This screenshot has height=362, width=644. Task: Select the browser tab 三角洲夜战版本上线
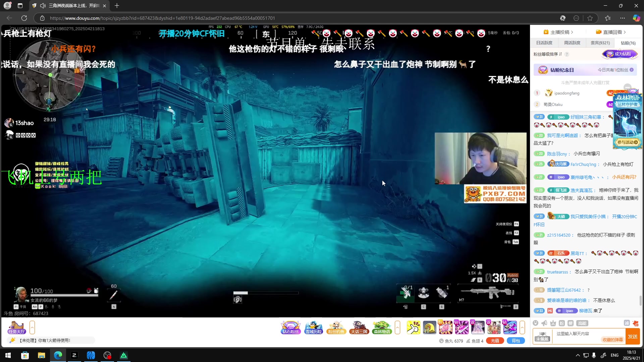coord(70,6)
